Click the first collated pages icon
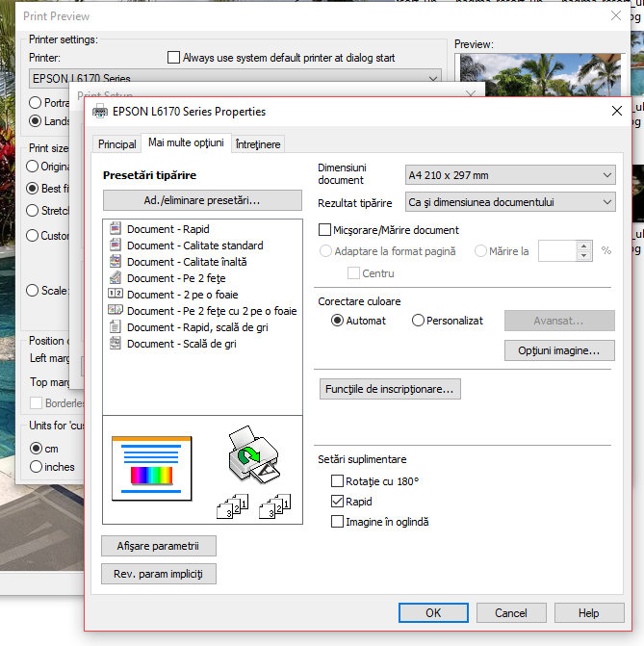The width and height of the screenshot is (644, 646). [x=232, y=506]
